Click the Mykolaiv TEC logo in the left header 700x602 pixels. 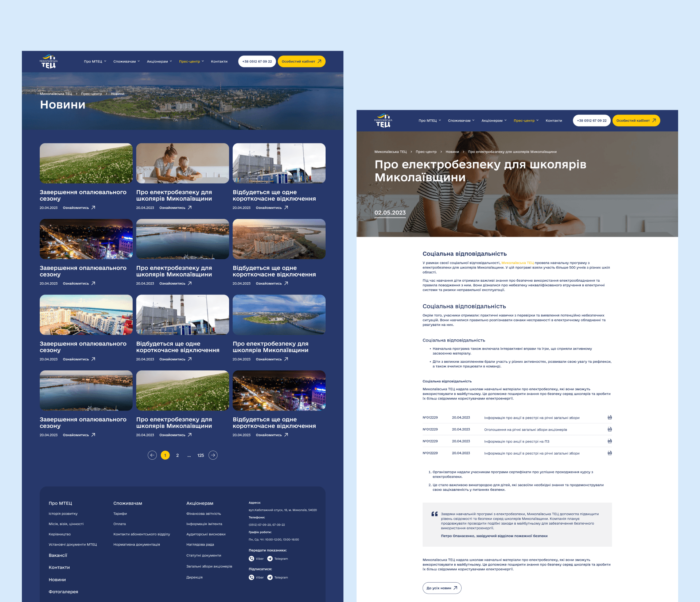(48, 61)
